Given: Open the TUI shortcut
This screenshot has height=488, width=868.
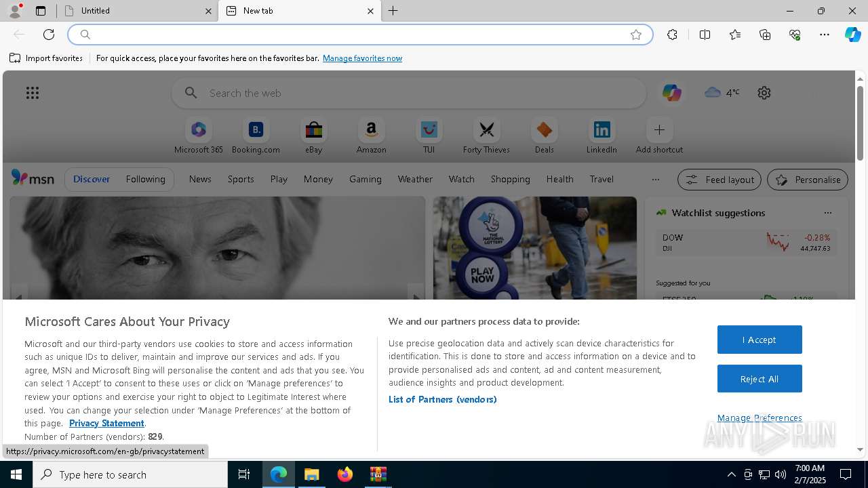Looking at the screenshot, I should pyautogui.click(x=429, y=136).
